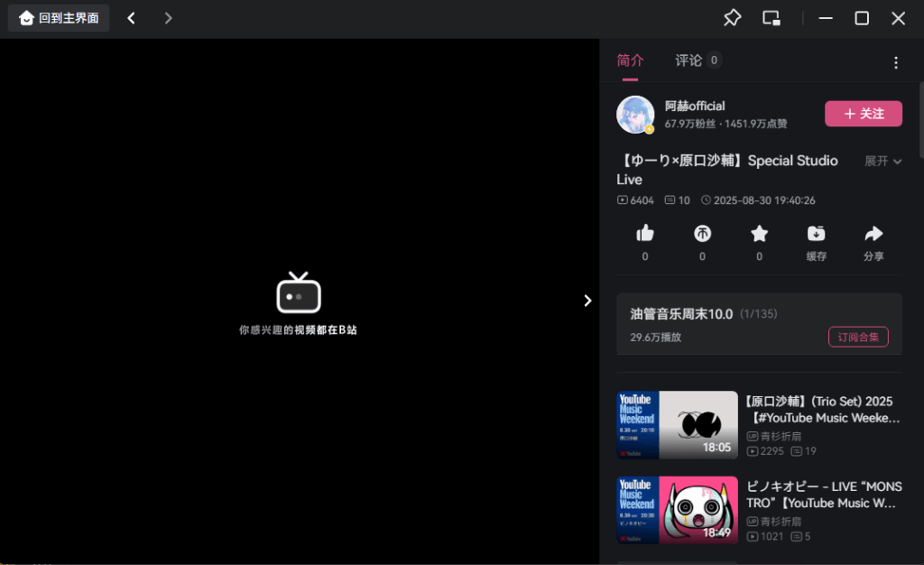Open the three-dot more options menu

click(x=895, y=62)
